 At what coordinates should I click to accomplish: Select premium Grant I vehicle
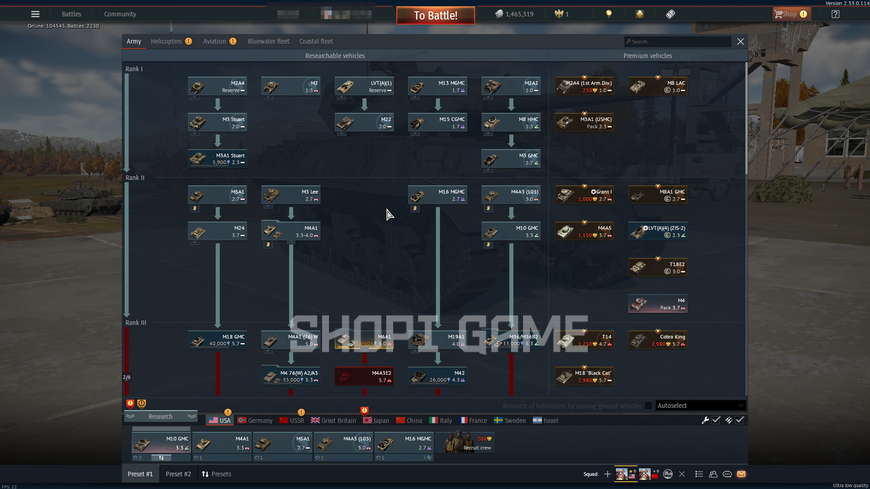[x=585, y=195]
